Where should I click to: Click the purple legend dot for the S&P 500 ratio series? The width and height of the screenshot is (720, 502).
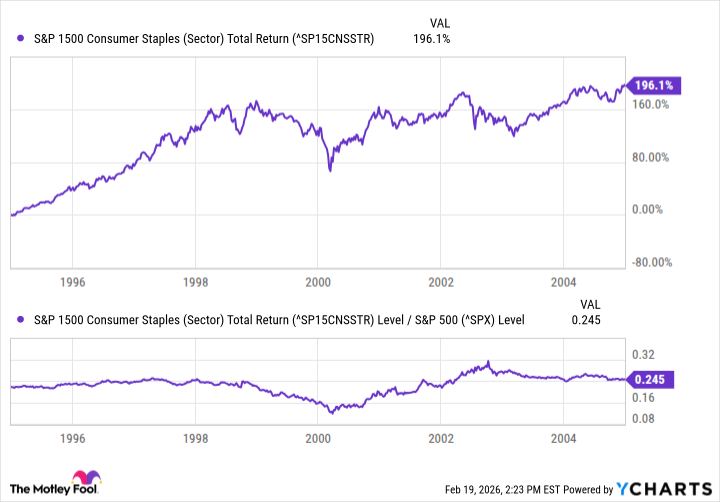20,320
